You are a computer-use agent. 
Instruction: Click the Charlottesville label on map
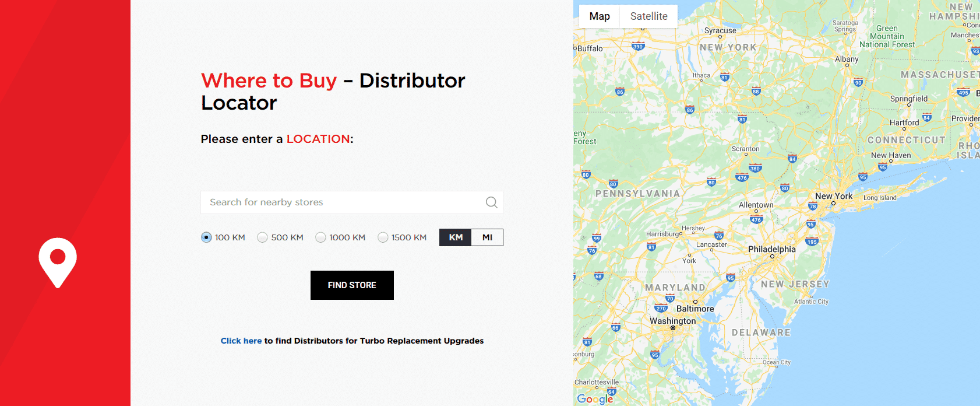coord(597,382)
